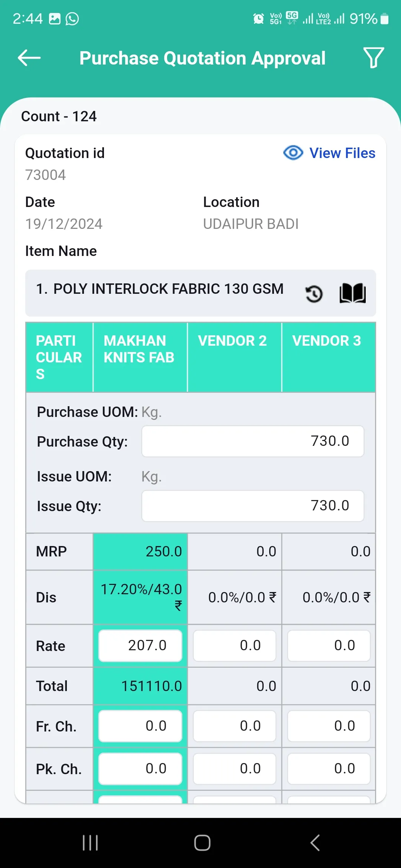401x868 pixels.
Task: Edit Vendor 2 Fr. Ch. field
Action: (235, 726)
